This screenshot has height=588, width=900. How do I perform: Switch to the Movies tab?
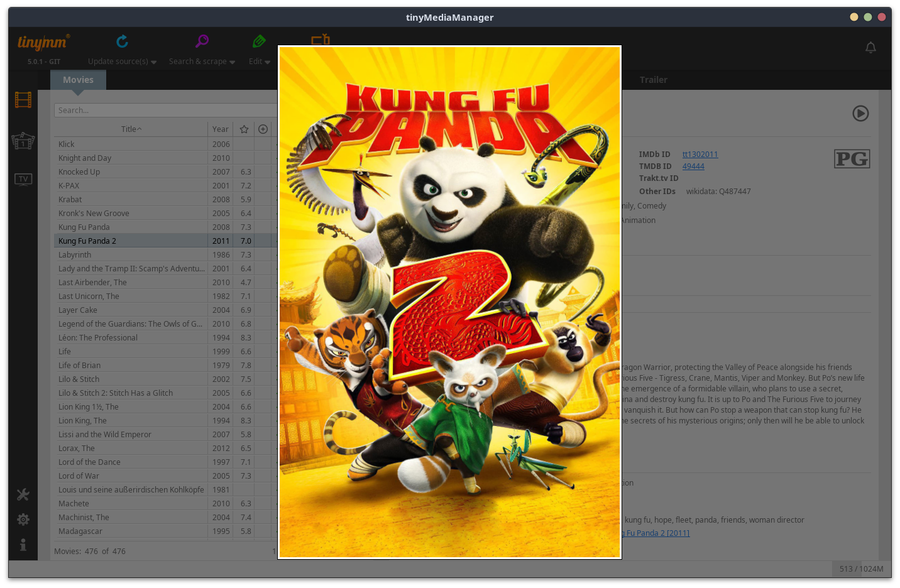(x=78, y=80)
